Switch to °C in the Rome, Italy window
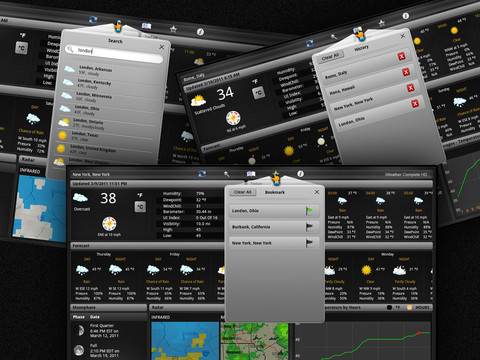The image size is (480, 360). pyautogui.click(x=259, y=93)
